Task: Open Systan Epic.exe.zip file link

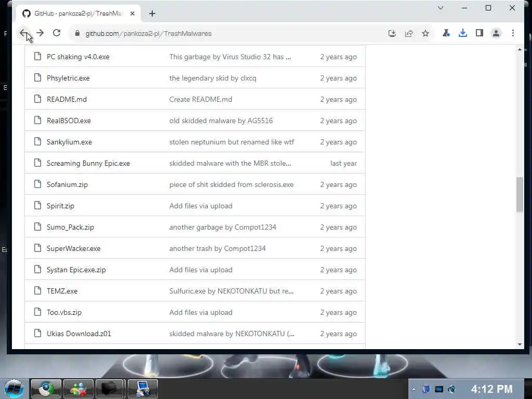Action: click(76, 270)
